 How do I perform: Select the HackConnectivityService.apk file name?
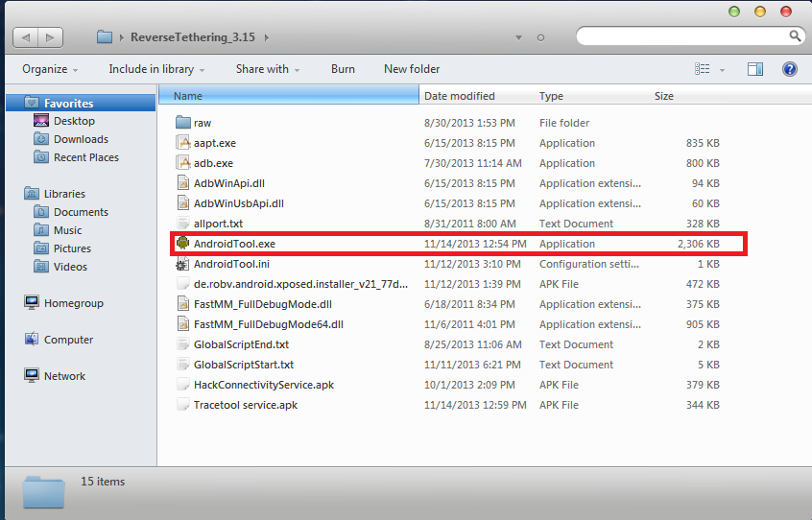pos(264,385)
